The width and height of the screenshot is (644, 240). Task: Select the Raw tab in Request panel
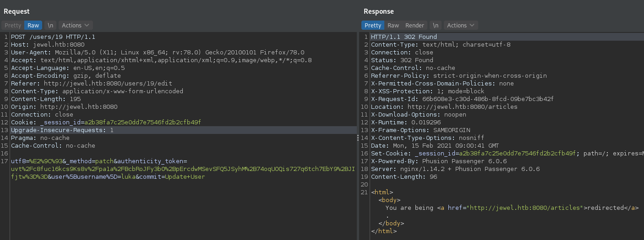pyautogui.click(x=33, y=26)
